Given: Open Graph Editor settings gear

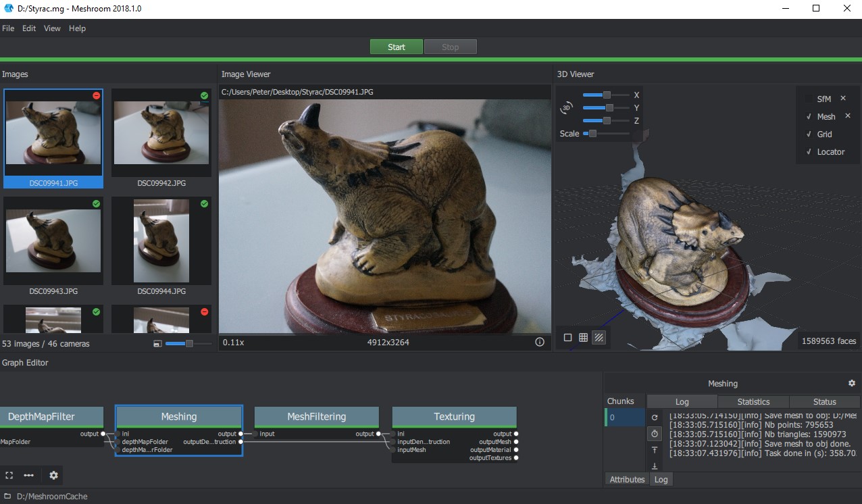Looking at the screenshot, I should click(x=54, y=476).
